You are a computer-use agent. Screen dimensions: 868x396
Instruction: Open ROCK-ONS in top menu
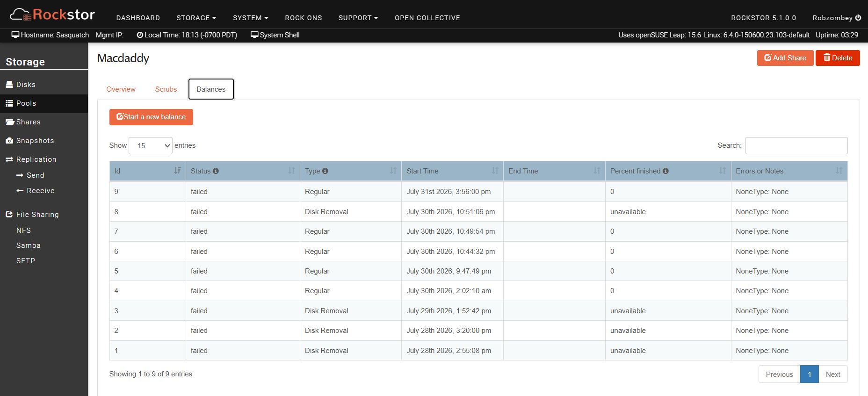point(304,18)
